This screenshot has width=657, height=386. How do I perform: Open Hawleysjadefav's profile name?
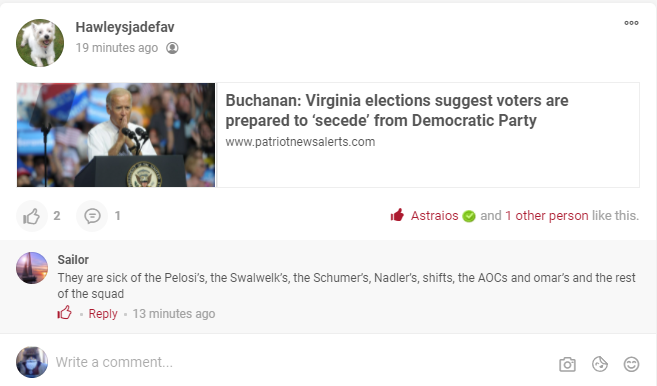(125, 27)
